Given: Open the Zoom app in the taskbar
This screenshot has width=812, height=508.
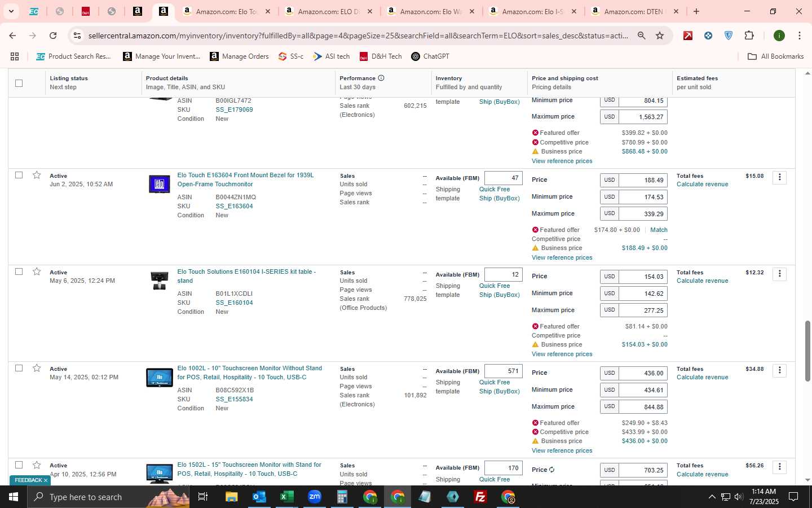Looking at the screenshot, I should 315,497.
